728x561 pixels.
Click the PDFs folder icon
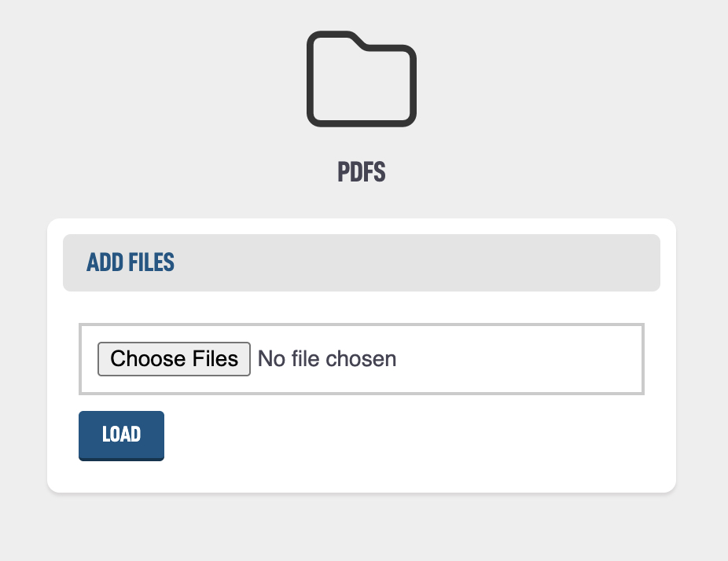coord(361,79)
